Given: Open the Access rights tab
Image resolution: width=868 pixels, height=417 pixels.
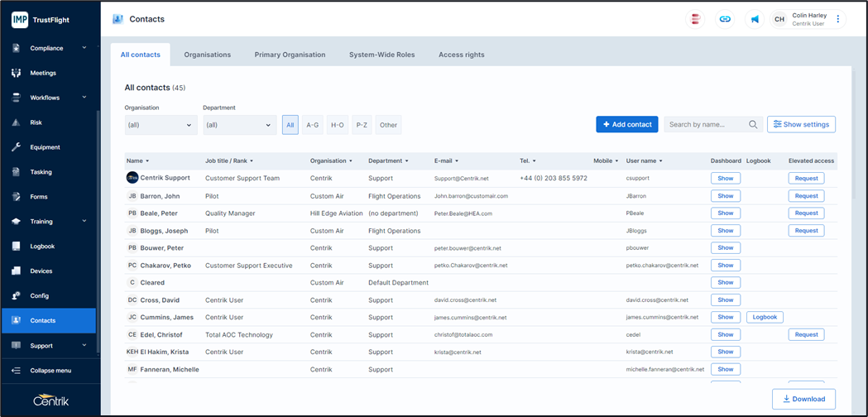Looking at the screenshot, I should click(x=461, y=55).
